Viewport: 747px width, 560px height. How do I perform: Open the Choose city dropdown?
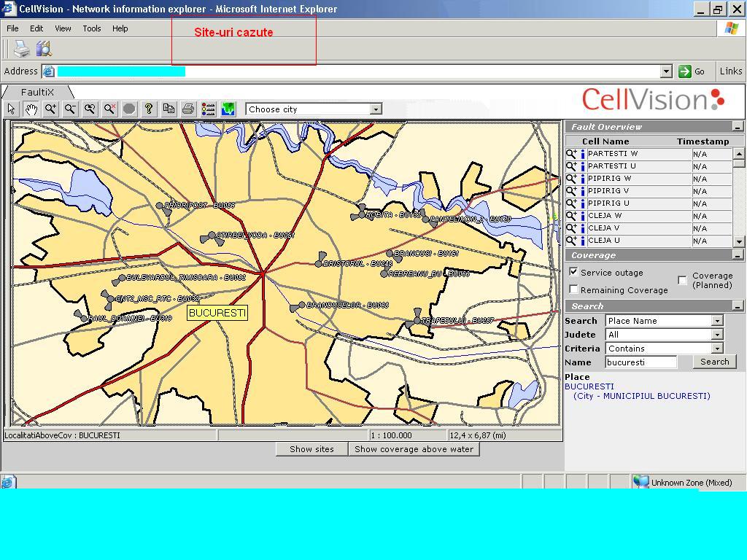tap(376, 109)
